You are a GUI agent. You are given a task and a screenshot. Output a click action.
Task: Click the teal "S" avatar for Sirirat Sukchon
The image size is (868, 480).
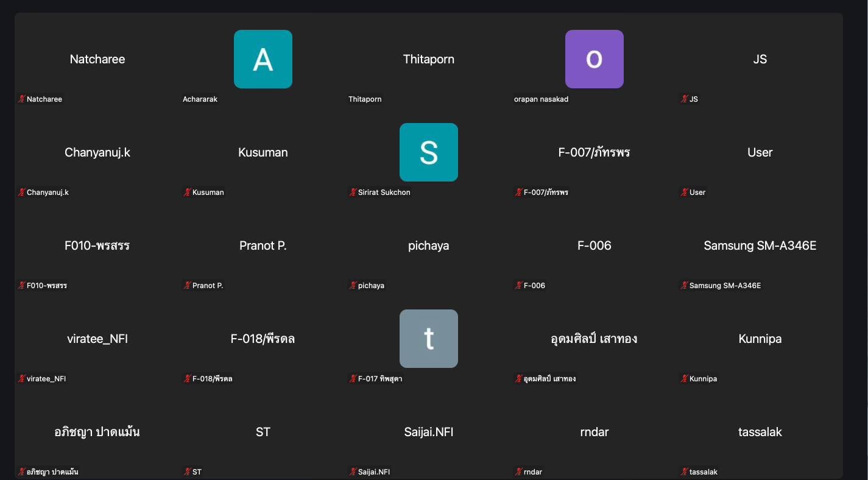click(428, 152)
